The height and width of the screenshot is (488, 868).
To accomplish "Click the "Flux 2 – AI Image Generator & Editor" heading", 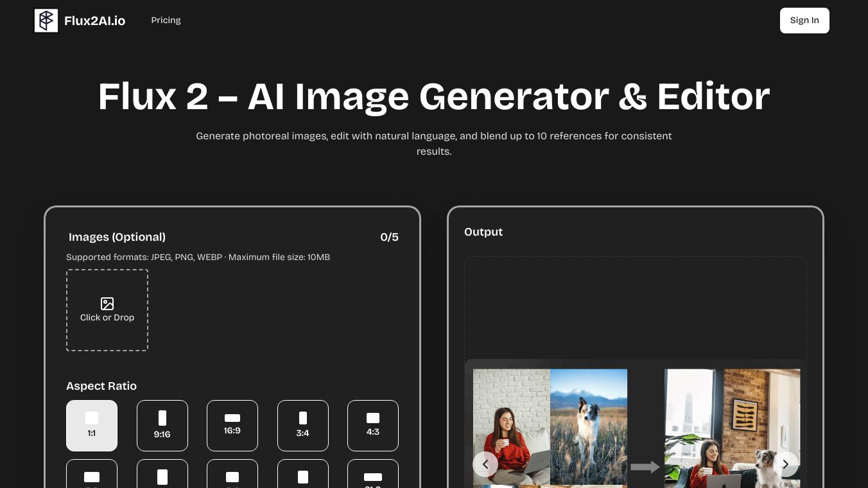I will (x=434, y=96).
